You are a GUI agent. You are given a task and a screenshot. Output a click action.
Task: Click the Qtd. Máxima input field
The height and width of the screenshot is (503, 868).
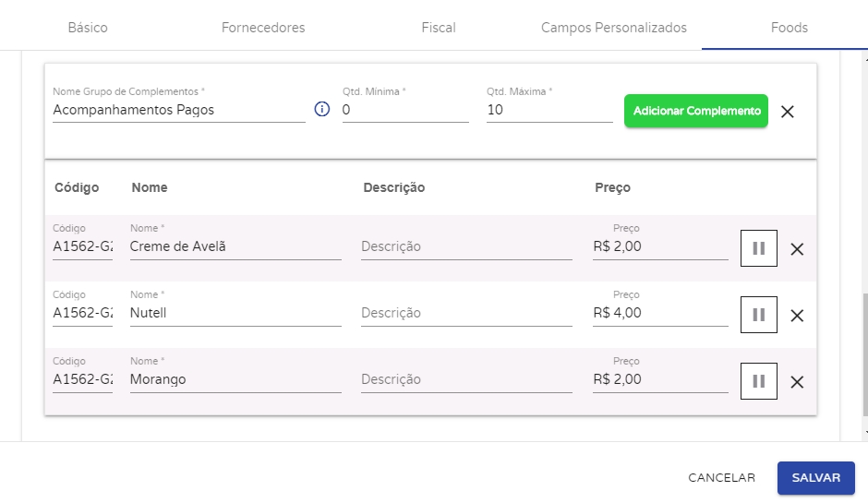549,110
